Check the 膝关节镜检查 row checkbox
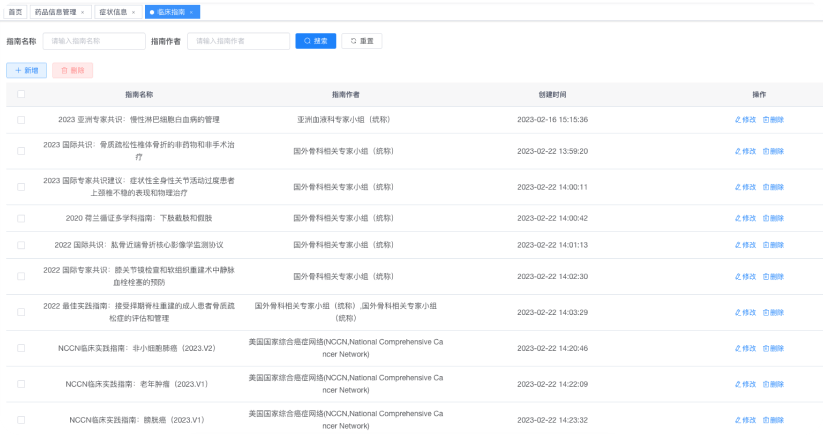The width and height of the screenshot is (823, 435). click(21, 277)
